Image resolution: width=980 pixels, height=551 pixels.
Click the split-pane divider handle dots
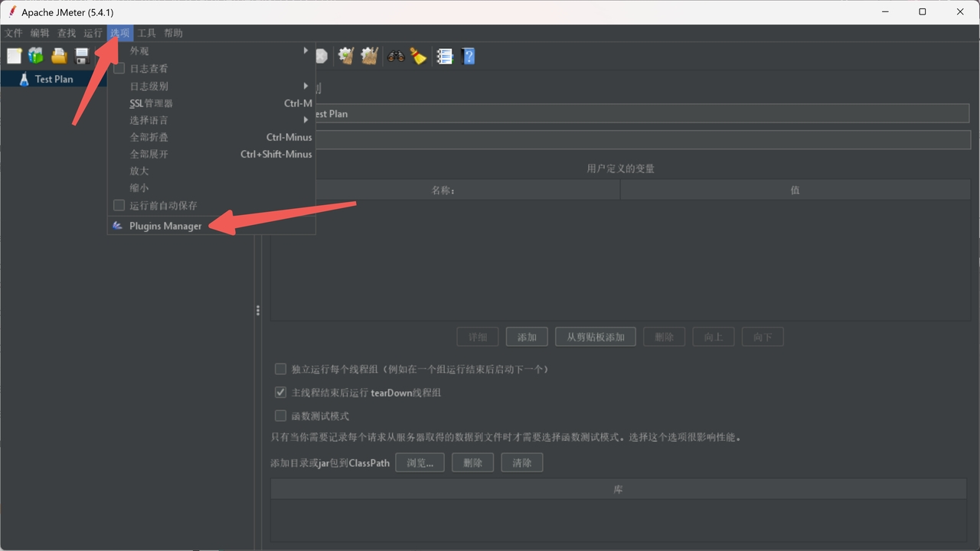pyautogui.click(x=258, y=310)
